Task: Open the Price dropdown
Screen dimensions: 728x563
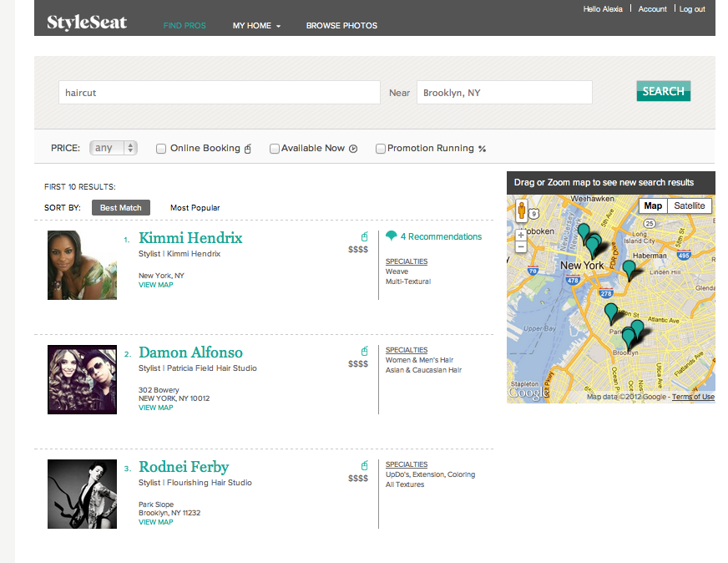Action: (x=113, y=148)
